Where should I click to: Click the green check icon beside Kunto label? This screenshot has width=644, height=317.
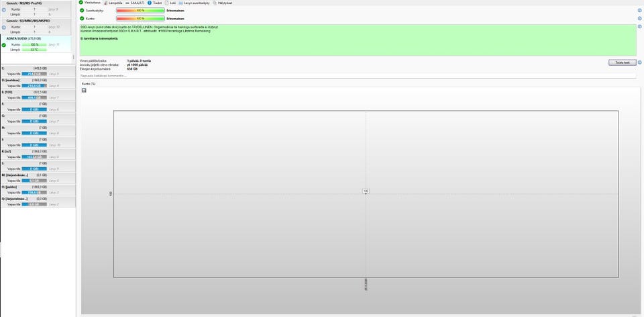pos(82,19)
